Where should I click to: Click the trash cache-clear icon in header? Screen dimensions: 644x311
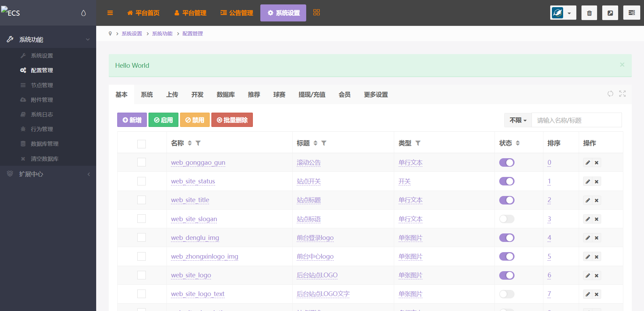coord(589,13)
